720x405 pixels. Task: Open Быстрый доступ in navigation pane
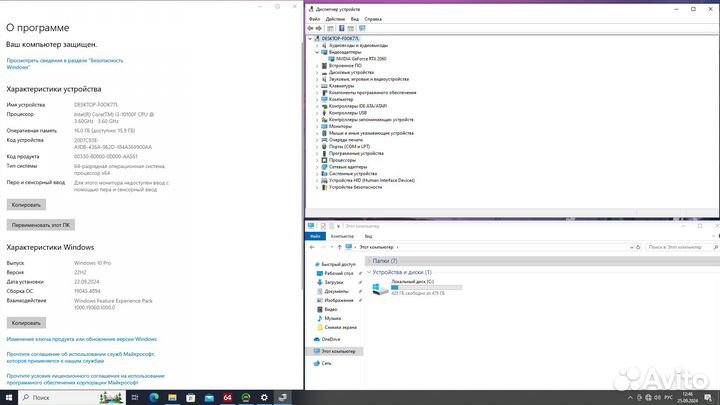[x=338, y=264]
